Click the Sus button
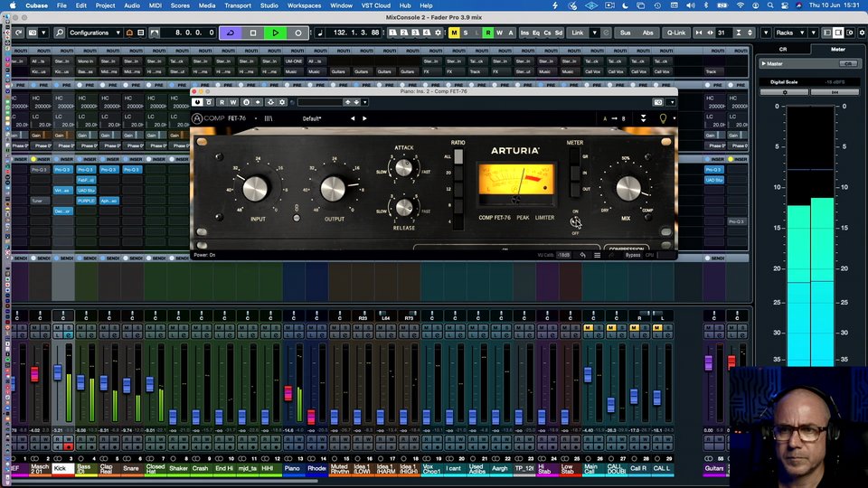Screen dimensions: 868x488 [x=625, y=33]
